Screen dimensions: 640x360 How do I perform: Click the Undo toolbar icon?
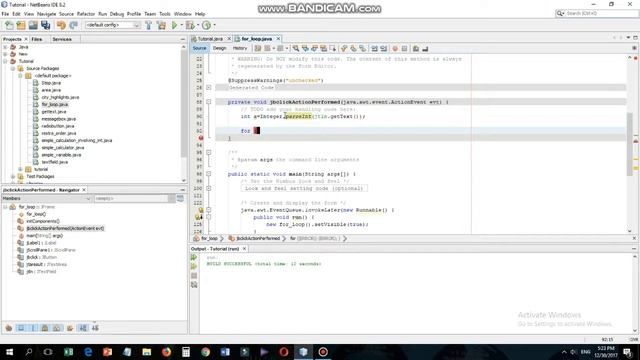[61, 25]
